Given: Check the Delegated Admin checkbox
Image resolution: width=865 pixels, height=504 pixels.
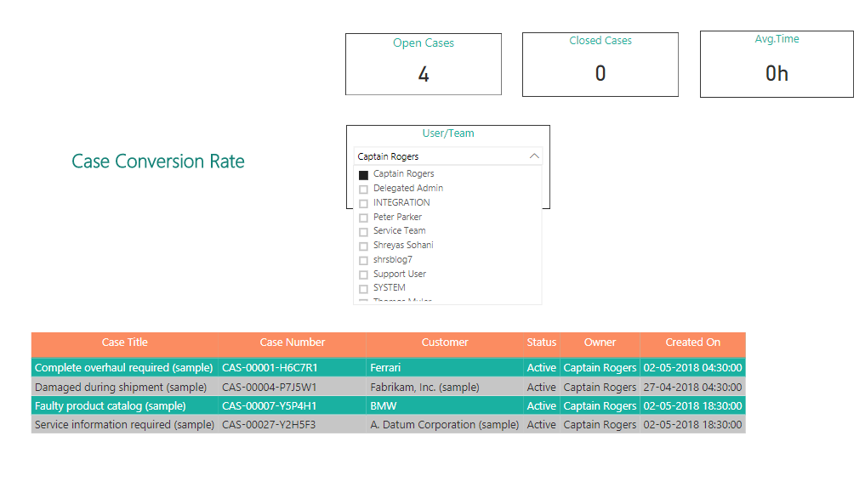Looking at the screenshot, I should tap(363, 190).
